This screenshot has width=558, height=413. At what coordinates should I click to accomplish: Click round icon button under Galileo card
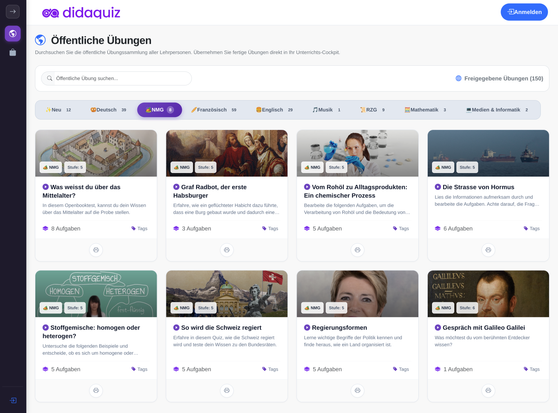pyautogui.click(x=488, y=391)
